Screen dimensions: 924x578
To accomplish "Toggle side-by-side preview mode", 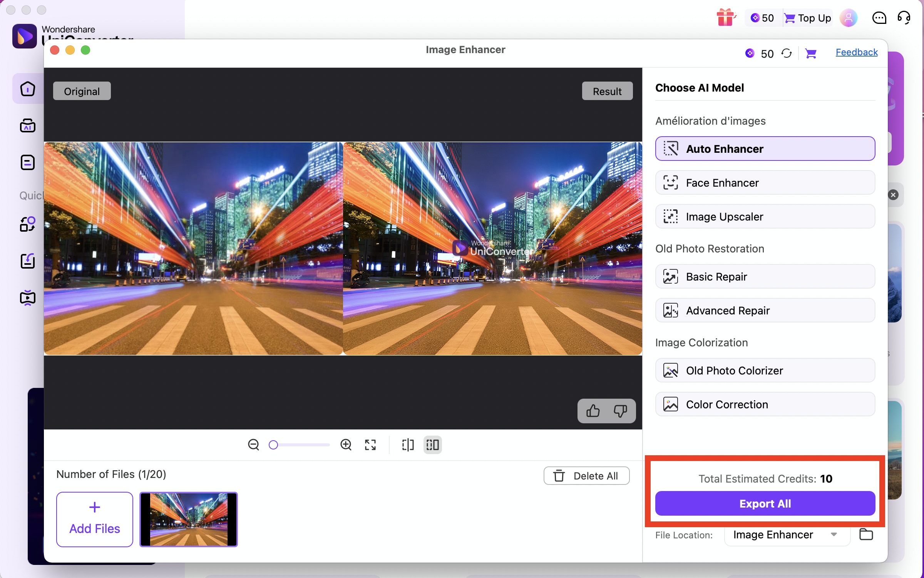I will point(432,445).
